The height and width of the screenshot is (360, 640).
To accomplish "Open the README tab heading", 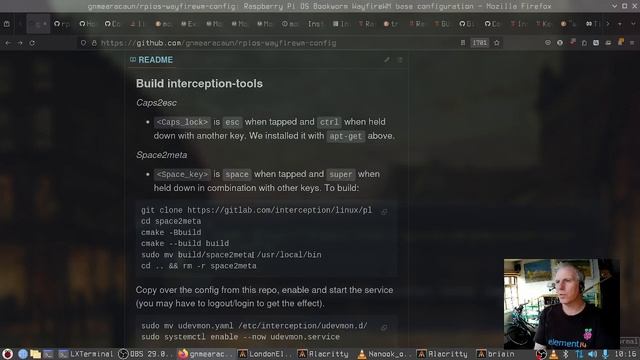I will coord(151,60).
